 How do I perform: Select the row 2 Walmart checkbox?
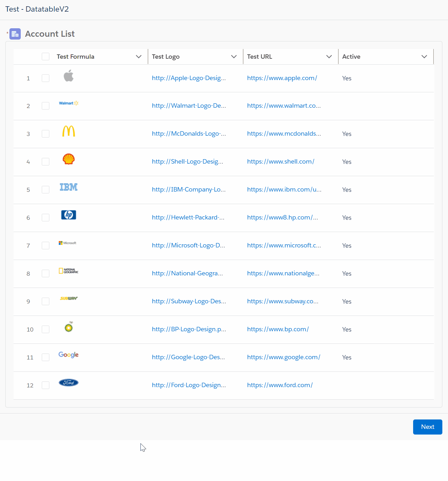(46, 106)
